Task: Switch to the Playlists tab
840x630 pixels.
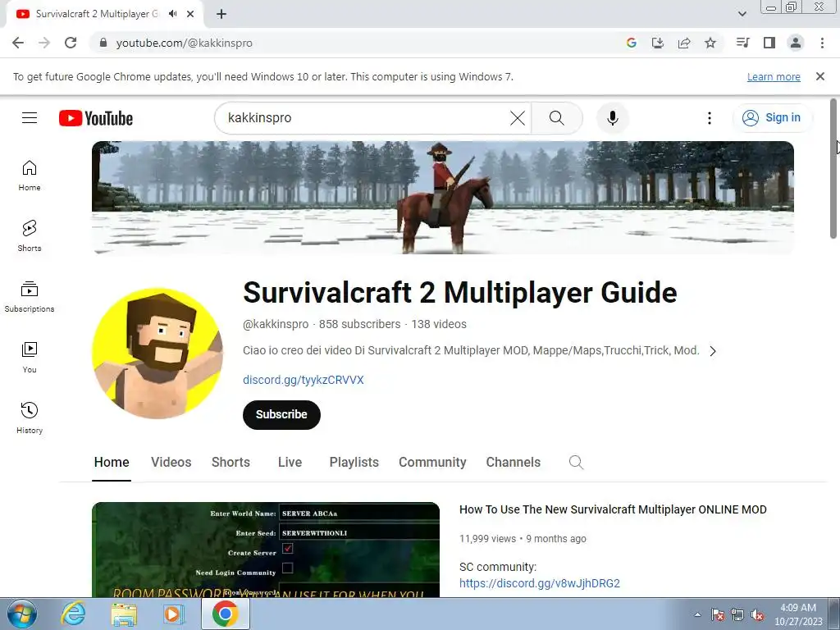Action: (354, 463)
